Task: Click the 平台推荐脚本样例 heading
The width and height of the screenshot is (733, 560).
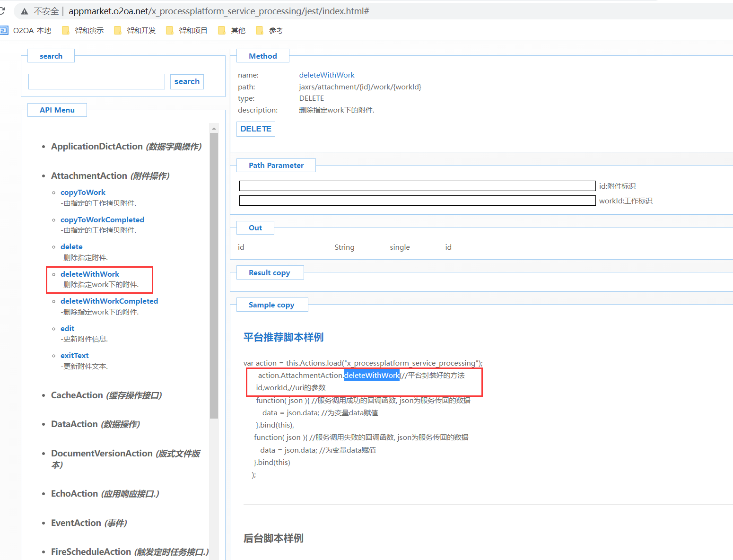Action: 283,337
